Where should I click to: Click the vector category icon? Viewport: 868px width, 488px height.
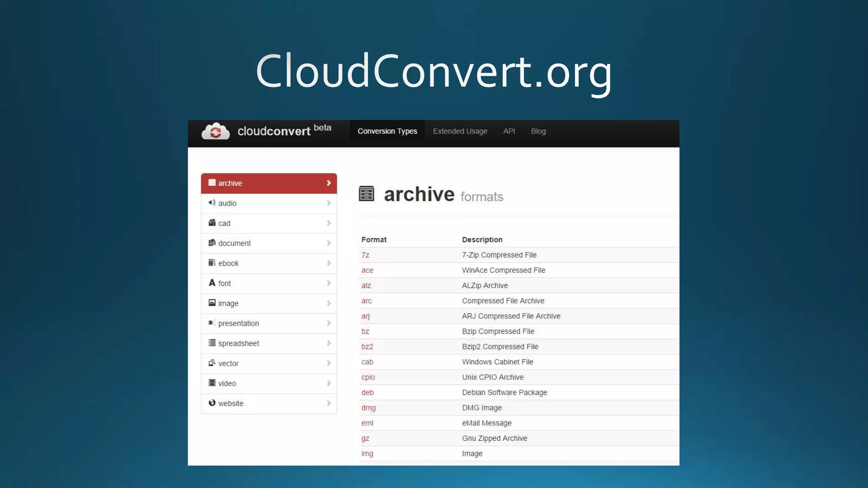tap(212, 363)
